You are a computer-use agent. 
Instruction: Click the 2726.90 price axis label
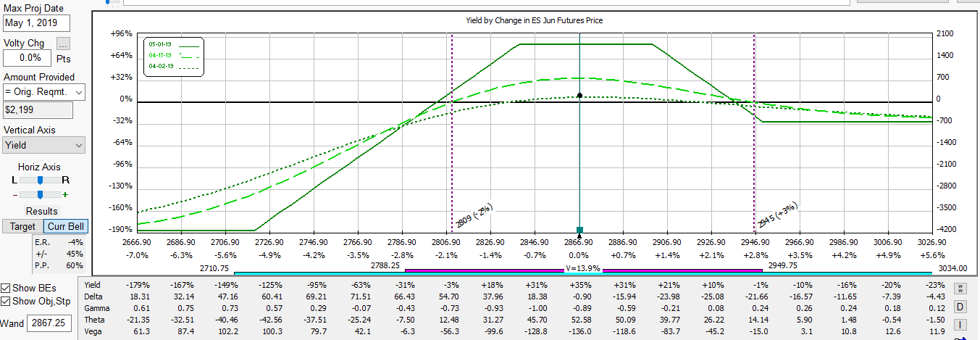[x=269, y=243]
